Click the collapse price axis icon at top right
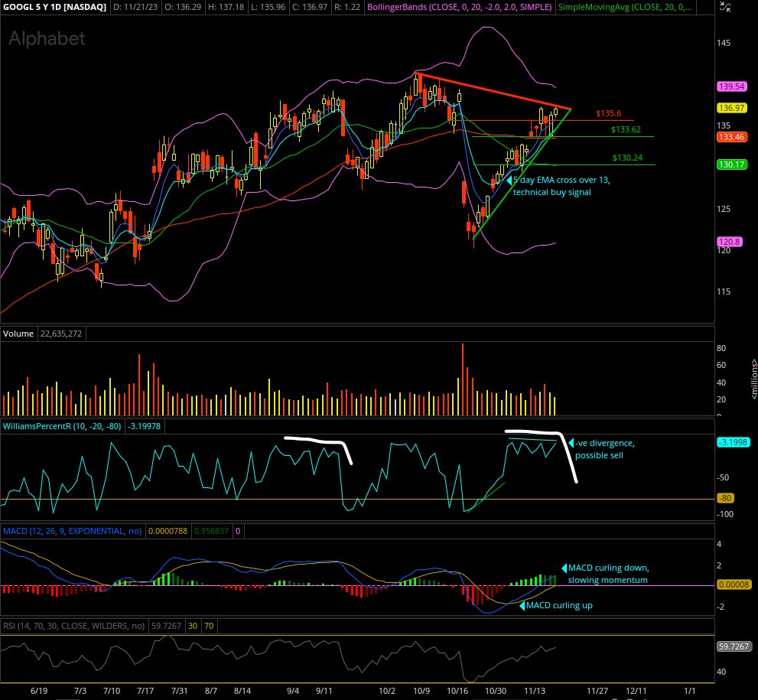 click(x=725, y=6)
